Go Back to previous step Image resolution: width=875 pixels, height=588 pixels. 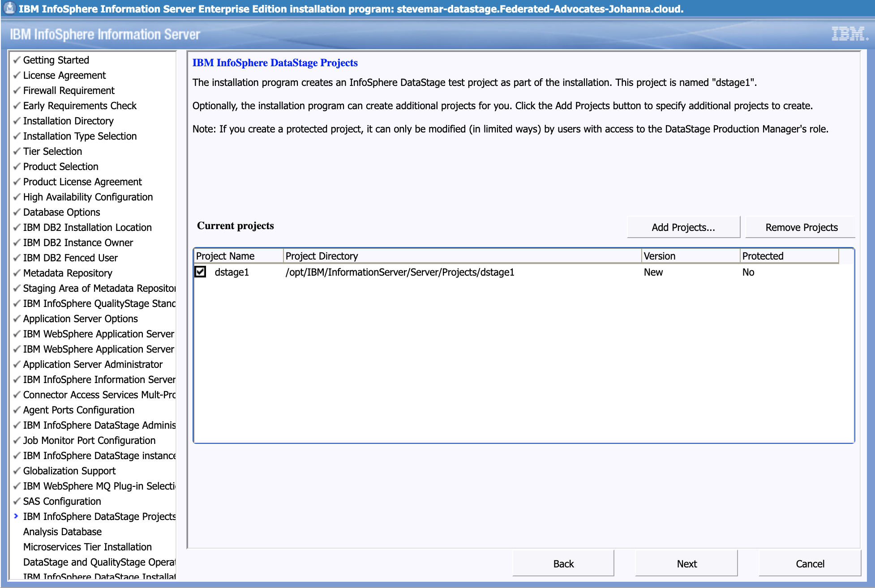(x=563, y=564)
